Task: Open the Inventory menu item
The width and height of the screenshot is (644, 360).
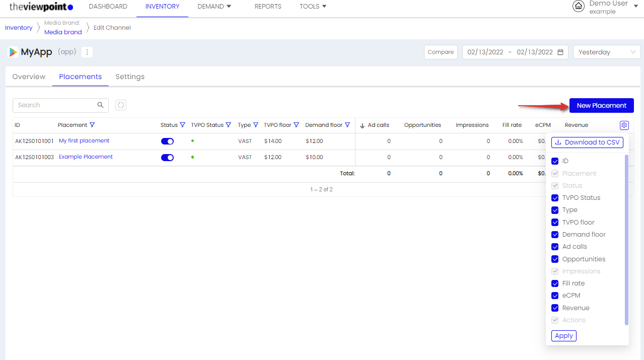Action: [162, 7]
